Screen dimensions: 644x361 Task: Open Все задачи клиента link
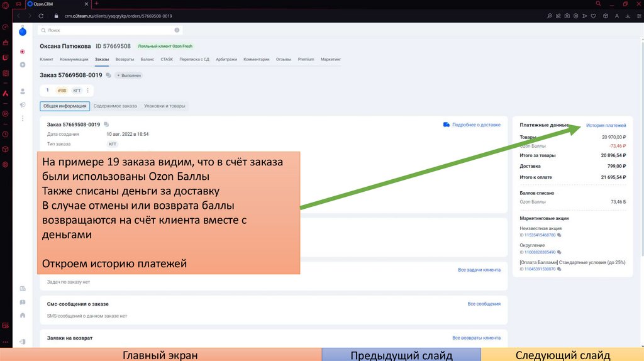click(x=479, y=270)
